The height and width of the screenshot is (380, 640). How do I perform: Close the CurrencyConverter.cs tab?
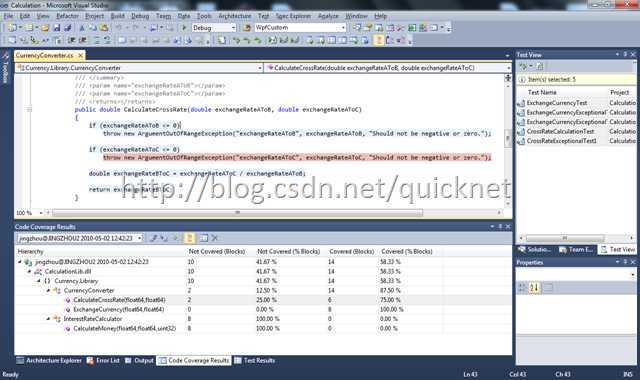tap(80, 55)
